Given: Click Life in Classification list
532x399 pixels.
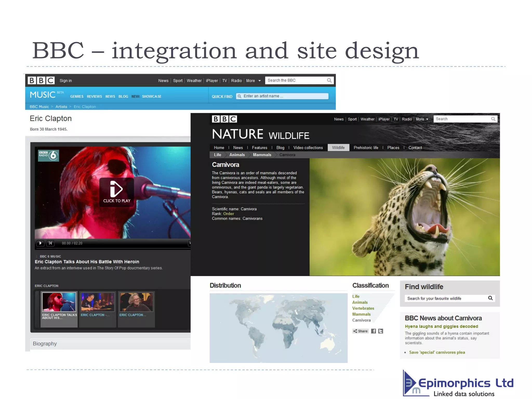Looking at the screenshot, I should click(x=356, y=296).
